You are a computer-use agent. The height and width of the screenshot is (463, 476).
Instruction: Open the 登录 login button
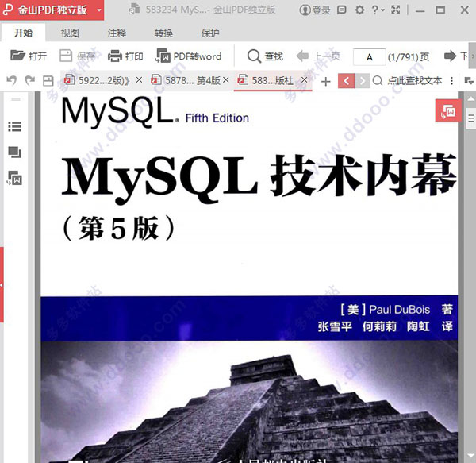pyautogui.click(x=315, y=10)
